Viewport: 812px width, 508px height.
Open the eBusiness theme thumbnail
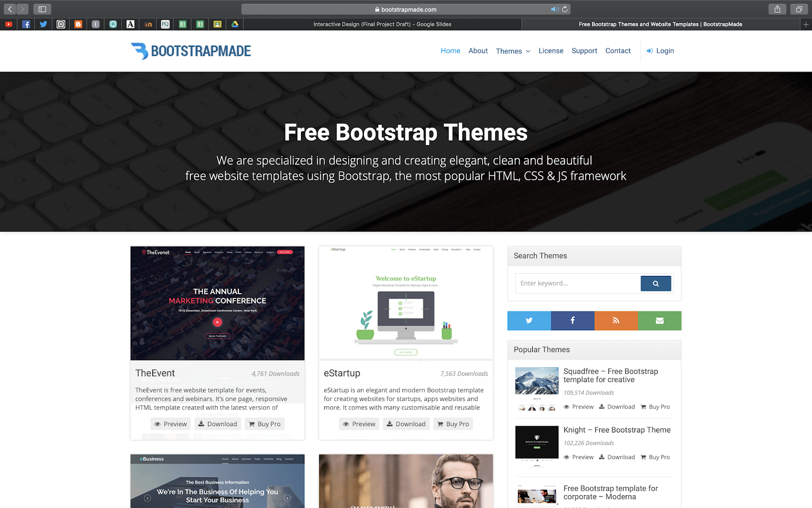217,481
